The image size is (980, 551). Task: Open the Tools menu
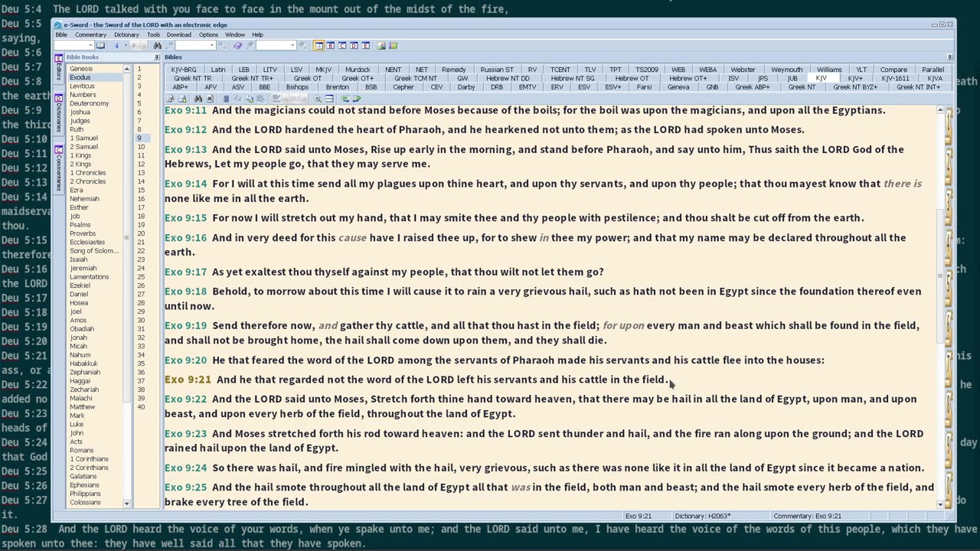coord(153,34)
